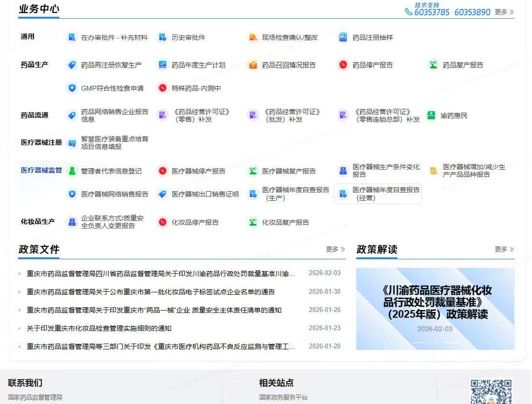Screen dimensions: 532x404
Task: Click the 医疗器械出口销售证明 icon
Action: click(x=162, y=194)
